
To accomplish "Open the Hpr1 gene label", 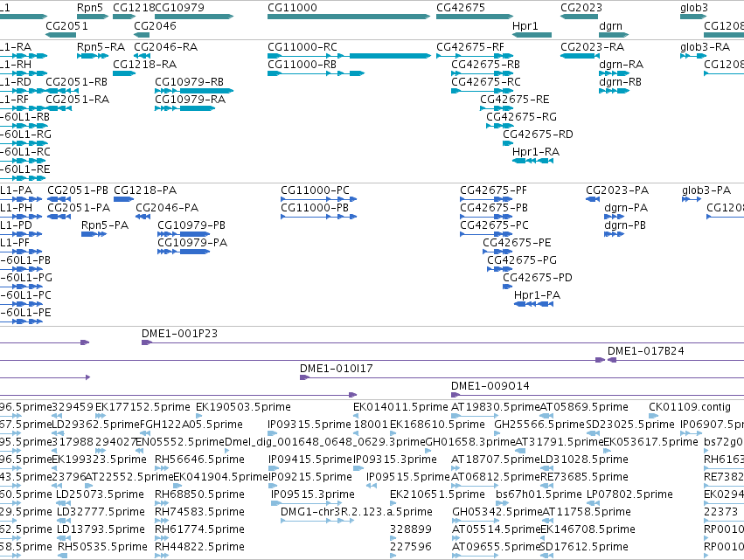I will [525, 25].
